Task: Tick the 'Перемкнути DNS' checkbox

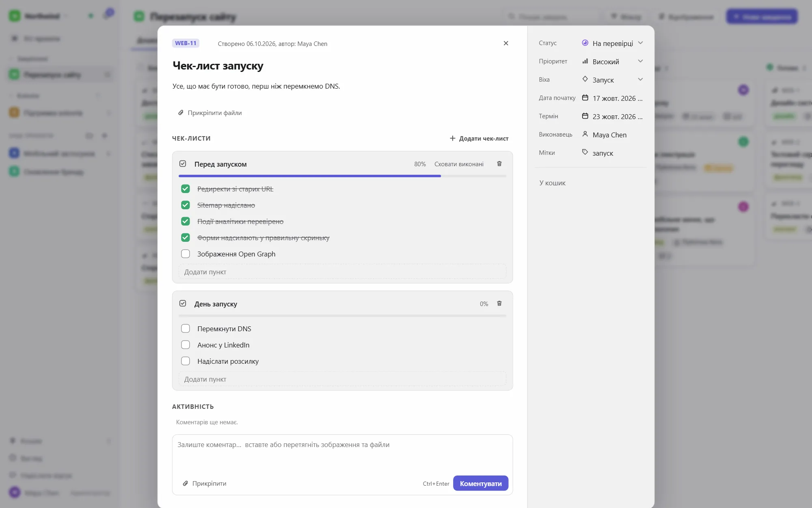Action: pos(186,329)
